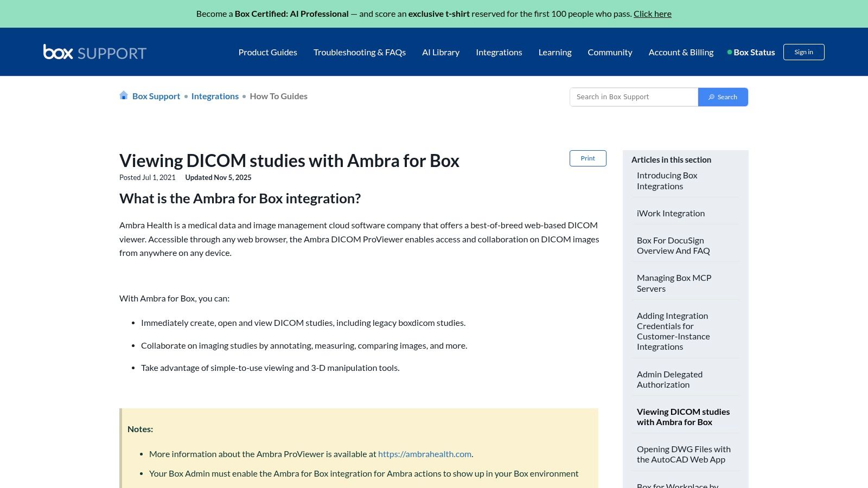Image resolution: width=868 pixels, height=488 pixels.
Task: Click the Box Support logo
Action: 94,52
